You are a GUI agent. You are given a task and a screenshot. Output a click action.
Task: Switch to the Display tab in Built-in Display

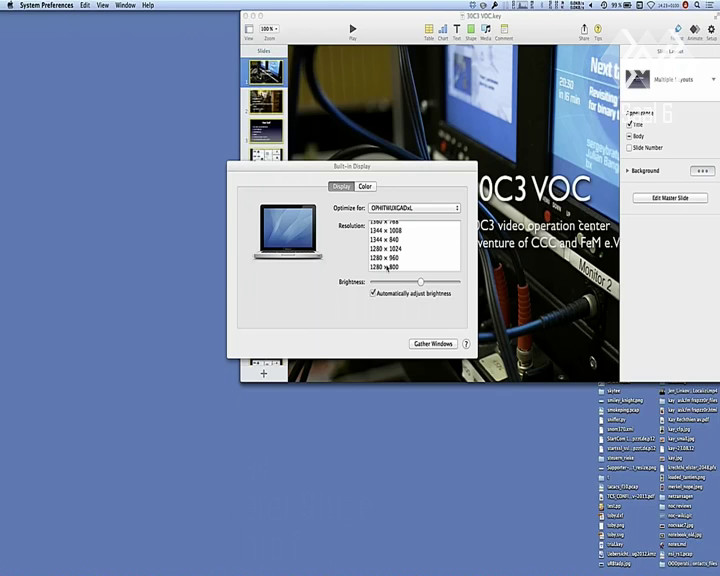click(x=341, y=186)
